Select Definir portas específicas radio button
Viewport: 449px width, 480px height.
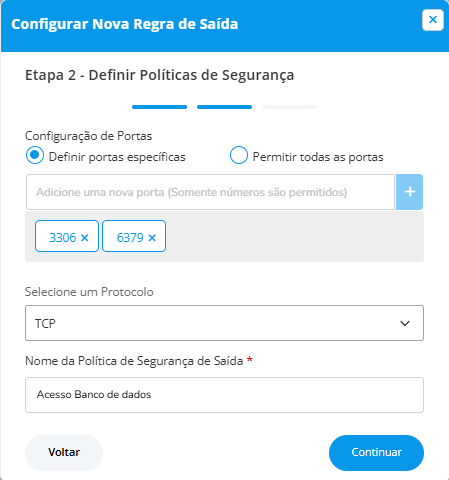point(35,155)
